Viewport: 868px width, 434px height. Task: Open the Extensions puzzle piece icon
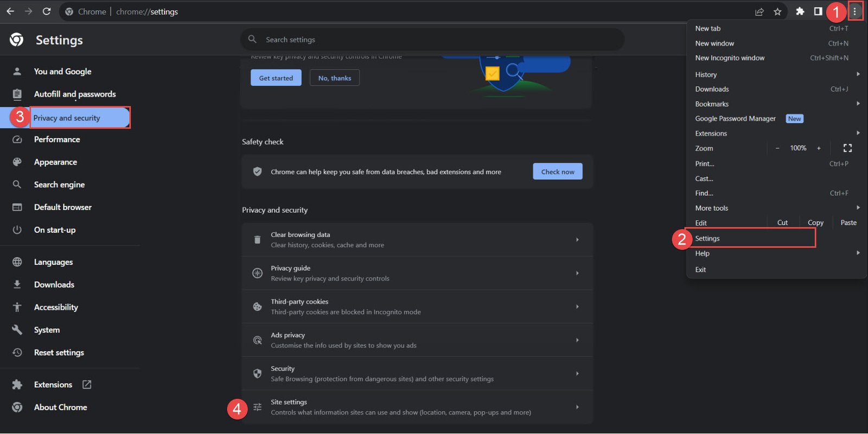(800, 11)
